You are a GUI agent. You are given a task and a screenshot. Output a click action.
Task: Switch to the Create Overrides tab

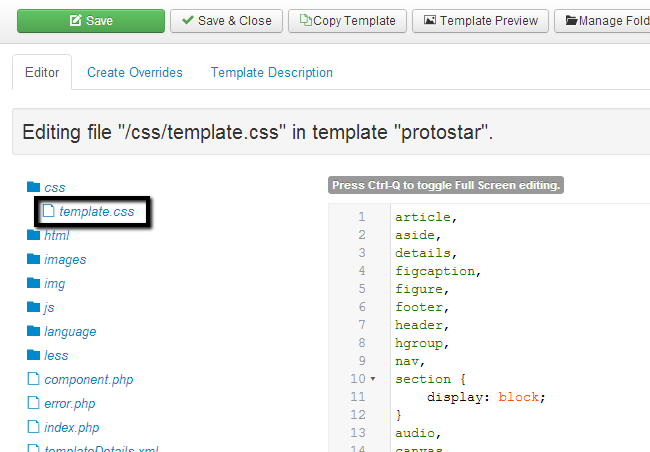pyautogui.click(x=134, y=73)
